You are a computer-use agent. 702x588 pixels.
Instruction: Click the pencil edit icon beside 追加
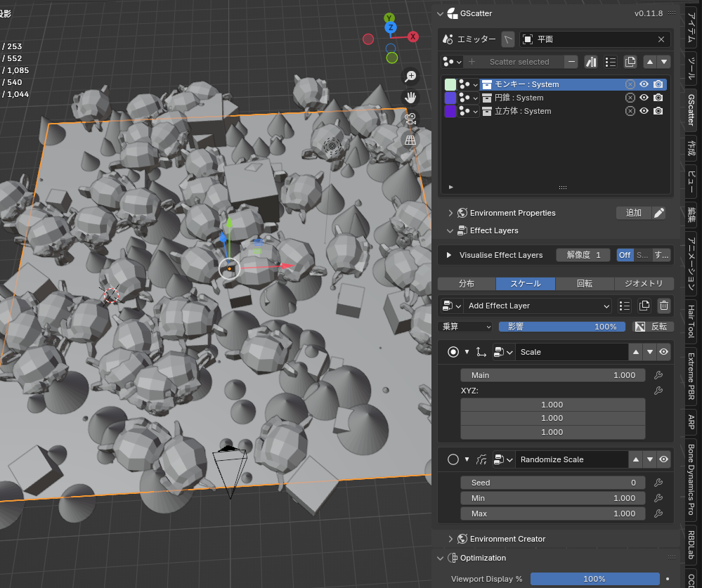click(x=658, y=213)
